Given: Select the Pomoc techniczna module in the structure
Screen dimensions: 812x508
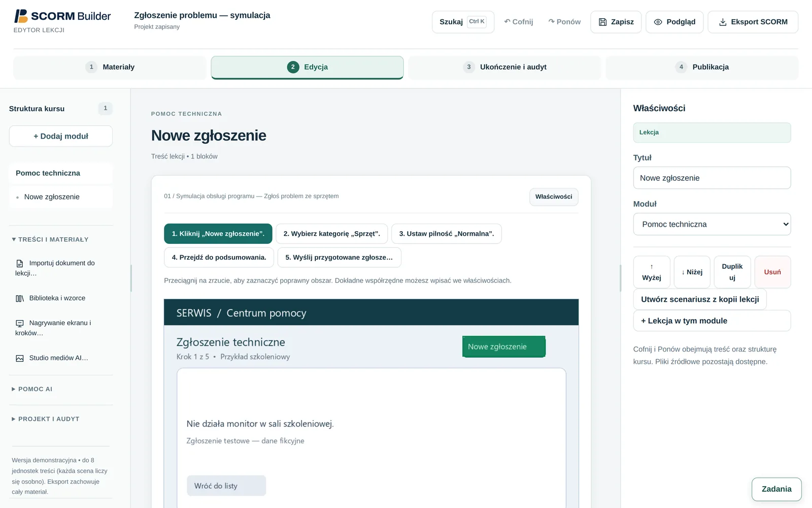Looking at the screenshot, I should pyautogui.click(x=61, y=173).
